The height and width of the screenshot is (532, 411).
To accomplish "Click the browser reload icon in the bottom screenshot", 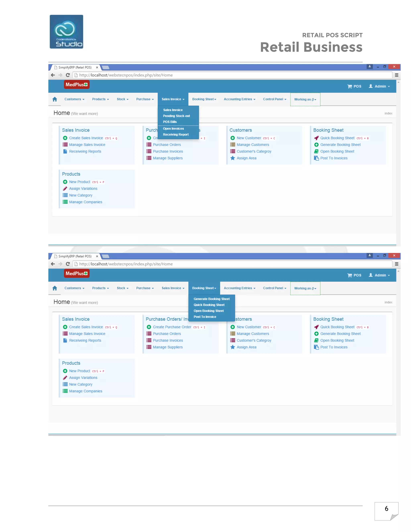I will (x=68, y=264).
